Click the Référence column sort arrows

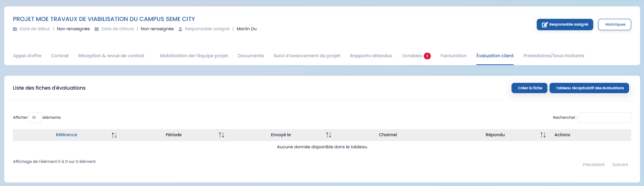tap(114, 135)
